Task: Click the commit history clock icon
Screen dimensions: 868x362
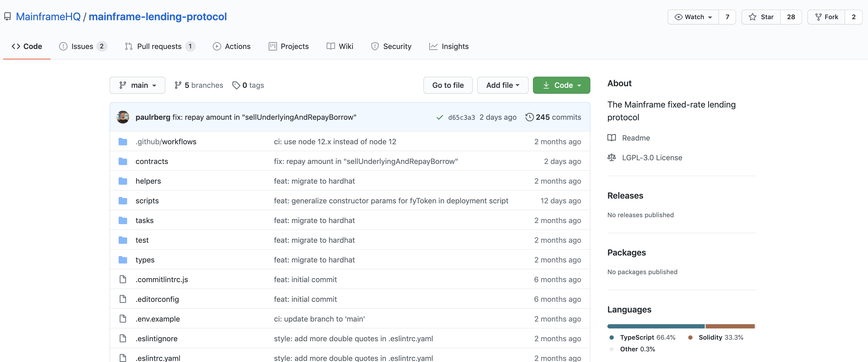Action: pyautogui.click(x=529, y=117)
